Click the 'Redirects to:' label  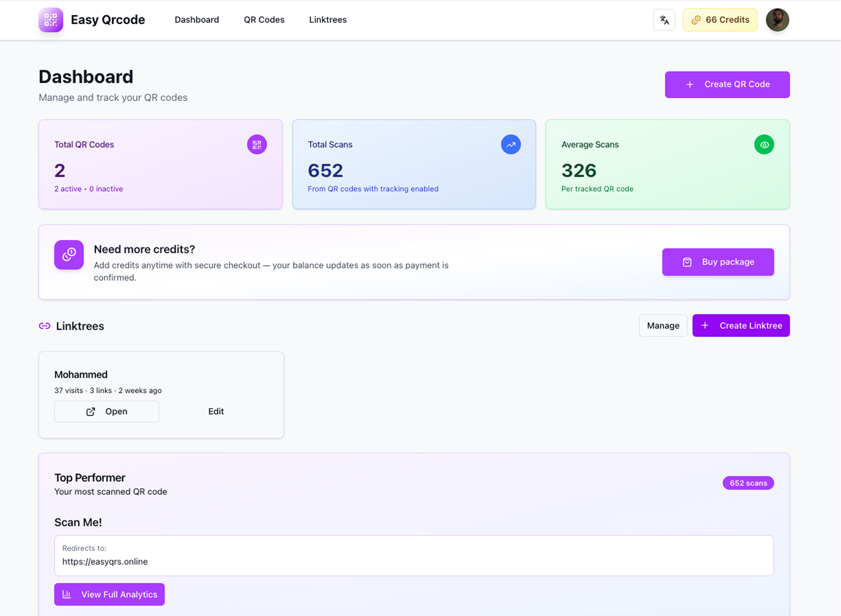(x=84, y=548)
